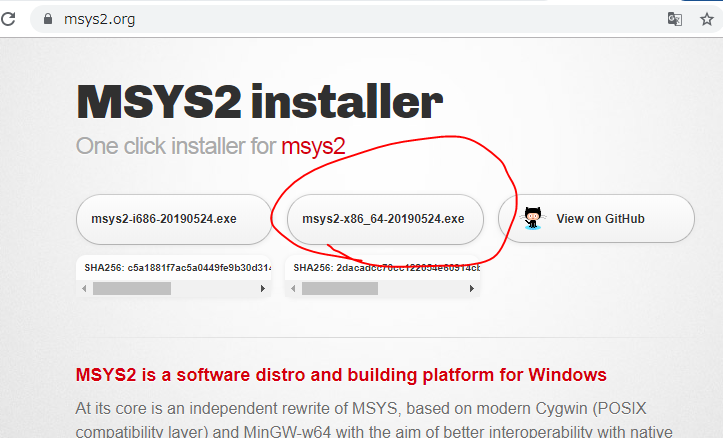This screenshot has width=723, height=438.
Task: Click the heading MSYS2 is a software distro
Action: (x=341, y=375)
